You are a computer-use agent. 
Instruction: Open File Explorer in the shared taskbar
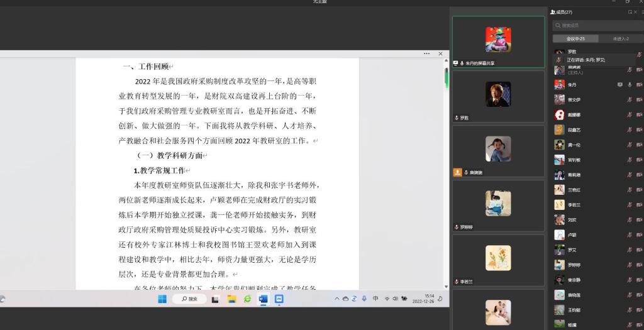(231, 299)
